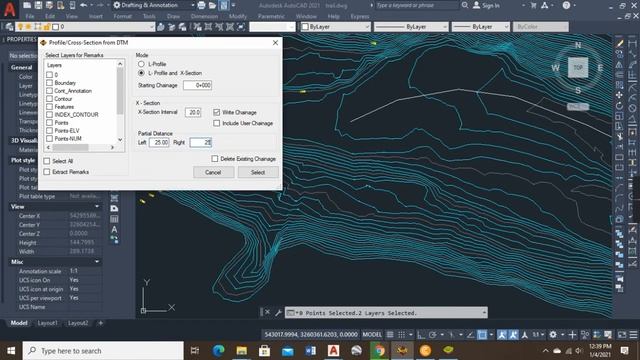The image size is (640, 360).
Task: Toggle the grid display icon in status bar
Action: [390, 335]
